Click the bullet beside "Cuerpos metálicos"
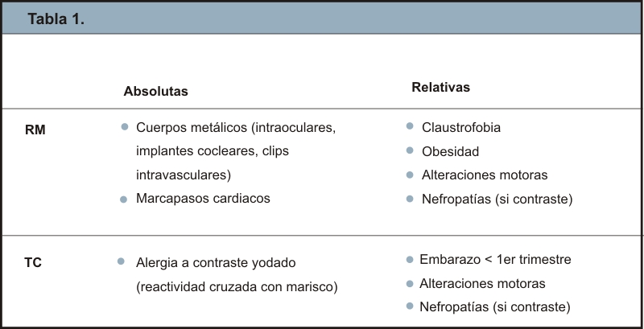644x329 pixels. 124,127
